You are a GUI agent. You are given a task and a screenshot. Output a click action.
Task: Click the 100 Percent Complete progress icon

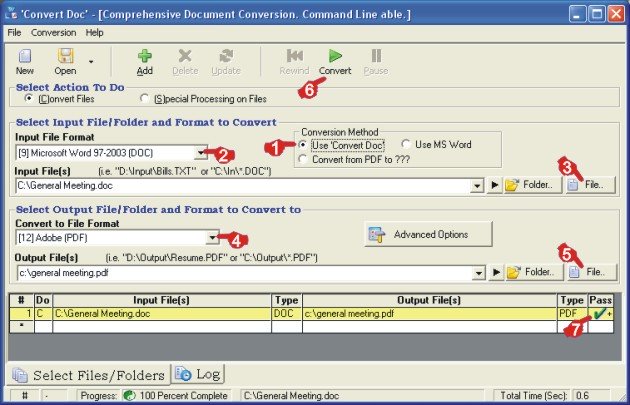pyautogui.click(x=130, y=396)
